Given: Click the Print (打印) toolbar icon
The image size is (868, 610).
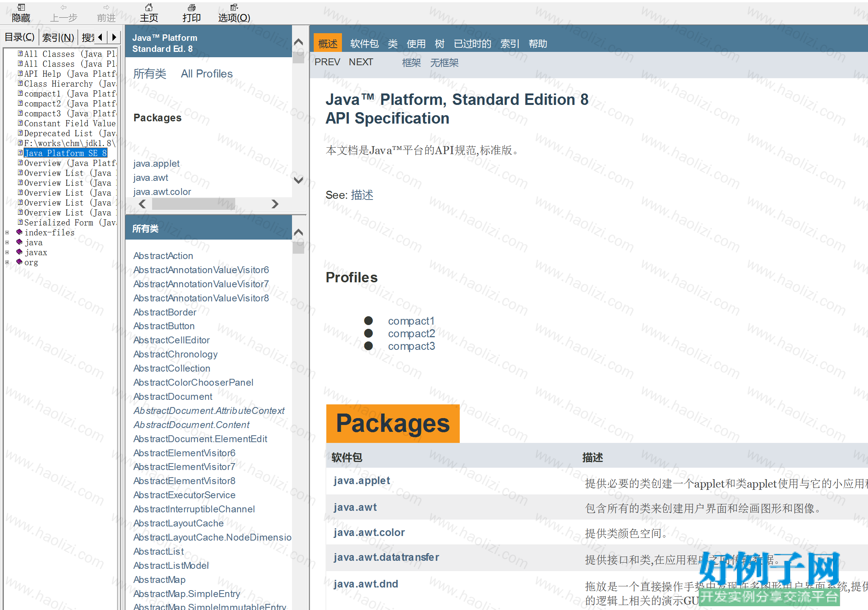Looking at the screenshot, I should (192, 7).
